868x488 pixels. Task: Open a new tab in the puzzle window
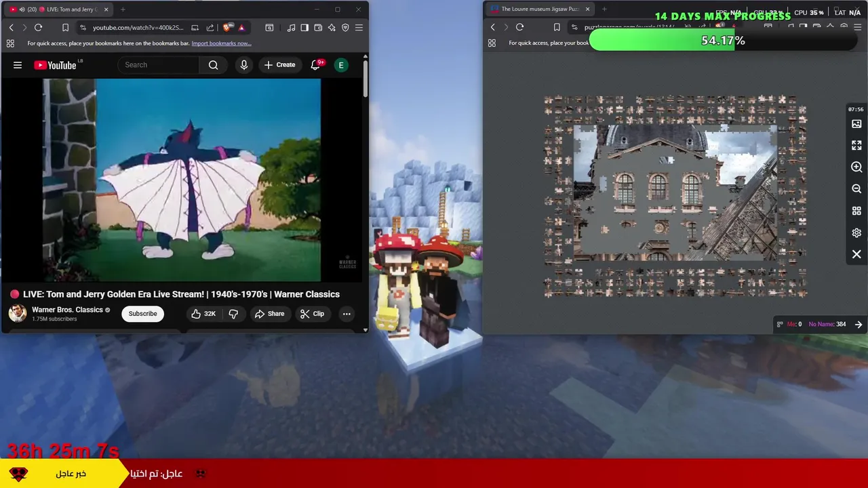click(604, 9)
